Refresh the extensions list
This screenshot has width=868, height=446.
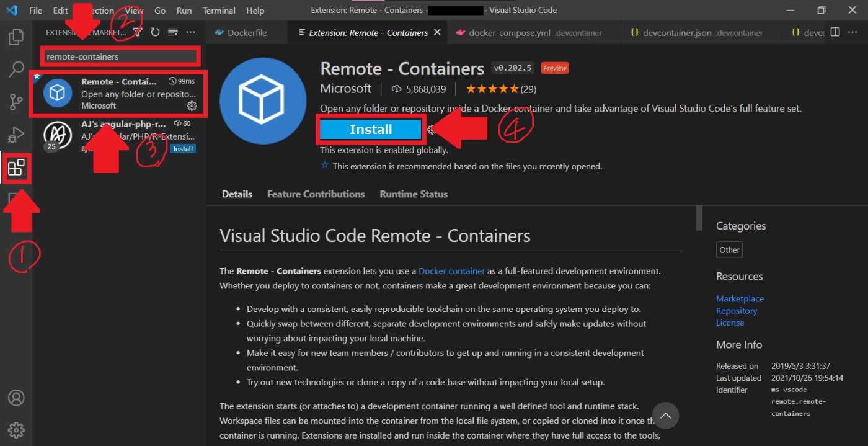coord(155,32)
